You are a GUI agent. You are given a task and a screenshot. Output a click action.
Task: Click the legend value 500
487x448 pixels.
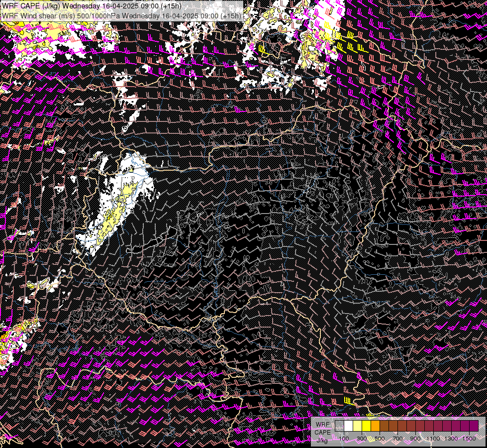[x=380, y=439]
